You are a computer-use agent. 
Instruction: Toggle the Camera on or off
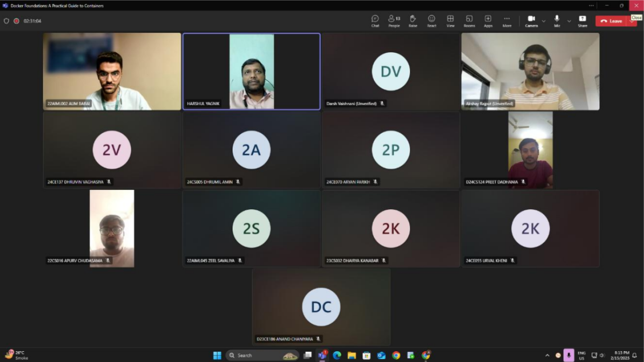531,21
